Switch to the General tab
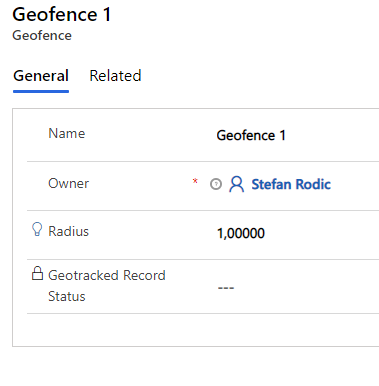This screenshot has height=386, width=379. [41, 76]
